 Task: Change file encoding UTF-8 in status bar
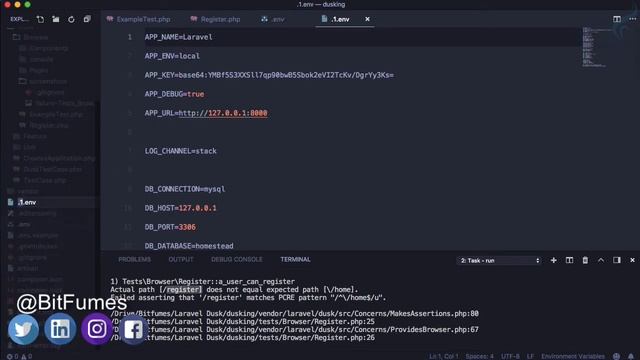(510, 356)
